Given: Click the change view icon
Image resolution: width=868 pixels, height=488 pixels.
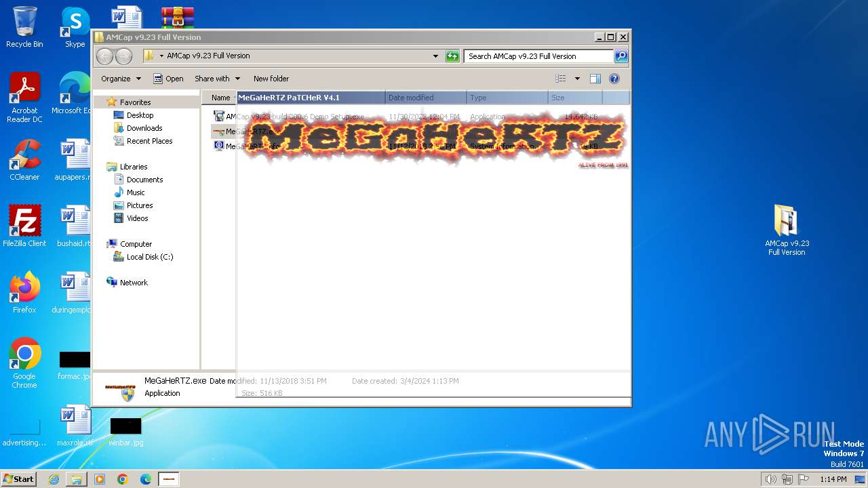Looking at the screenshot, I should [561, 79].
